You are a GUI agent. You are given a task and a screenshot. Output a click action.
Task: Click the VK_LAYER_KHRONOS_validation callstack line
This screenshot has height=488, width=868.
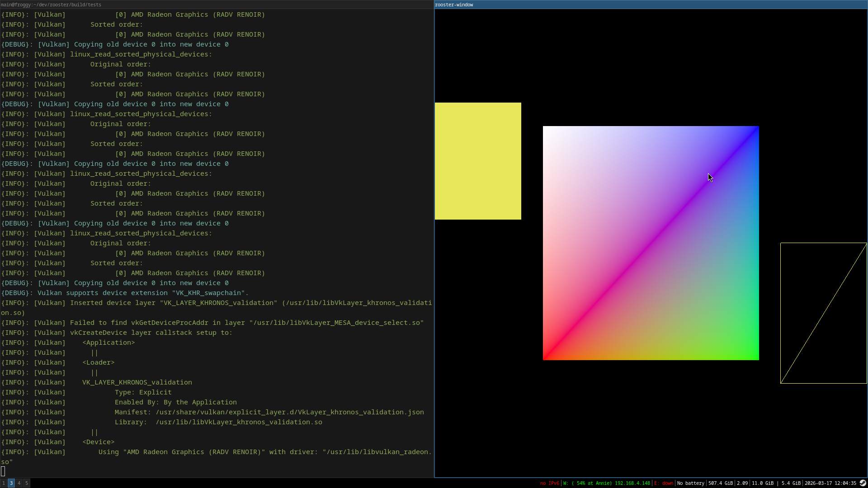tap(137, 382)
